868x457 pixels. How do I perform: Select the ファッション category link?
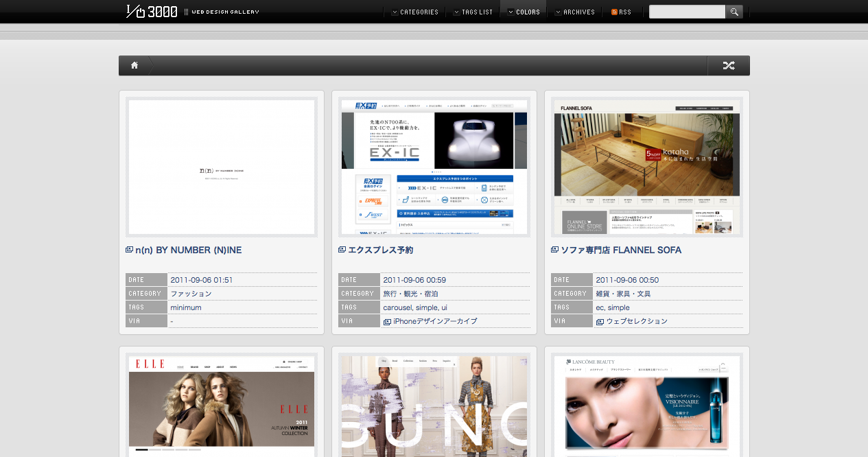[191, 294]
